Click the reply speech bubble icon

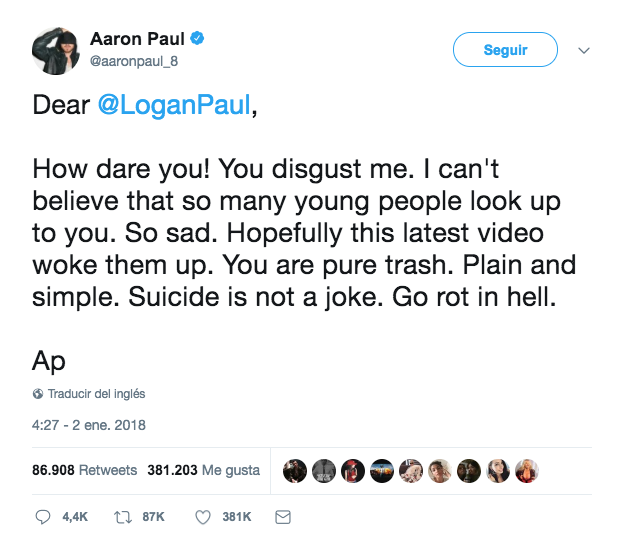(x=42, y=517)
